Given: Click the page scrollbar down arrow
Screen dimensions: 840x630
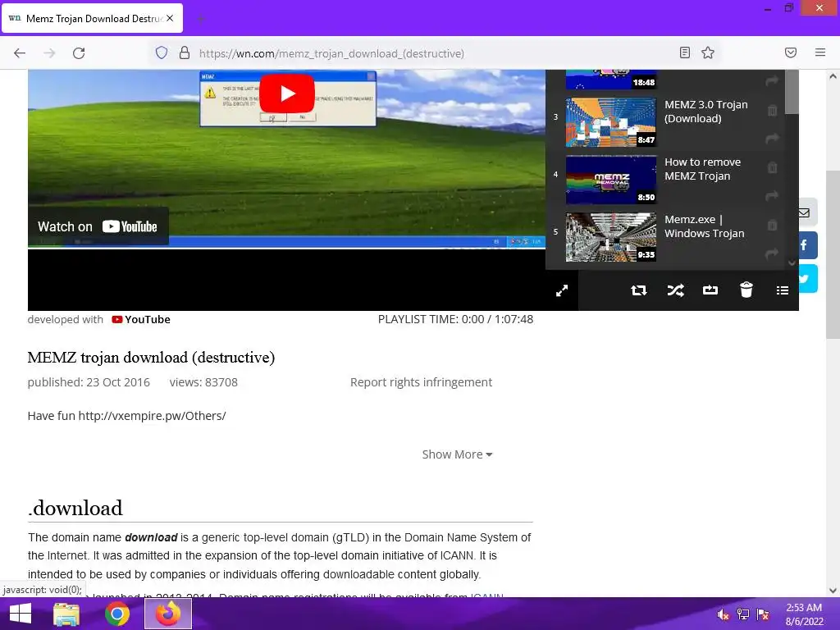Looking at the screenshot, I should [x=833, y=591].
